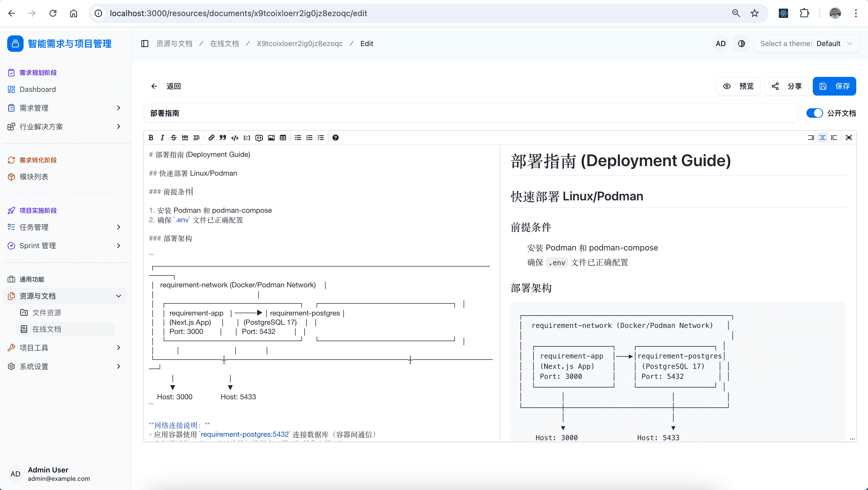Open the editor help icon
The width and height of the screenshot is (868, 490).
pyautogui.click(x=335, y=138)
